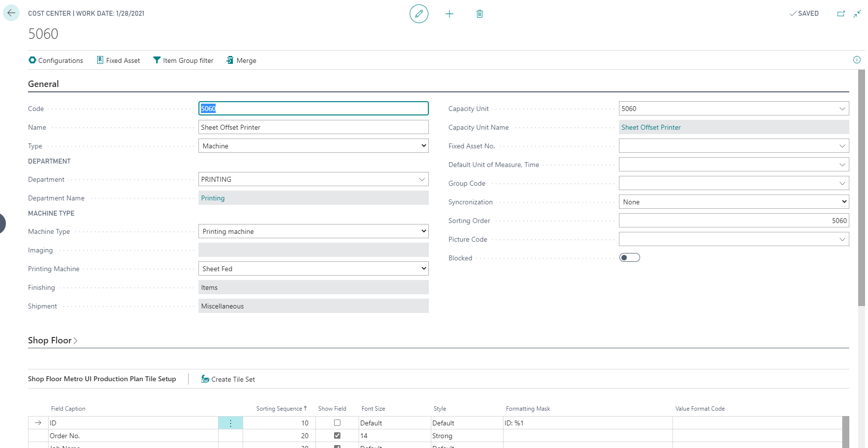Click the Formatting Mask column header
Image resolution: width=868 pixels, height=448 pixels.
coord(528,409)
